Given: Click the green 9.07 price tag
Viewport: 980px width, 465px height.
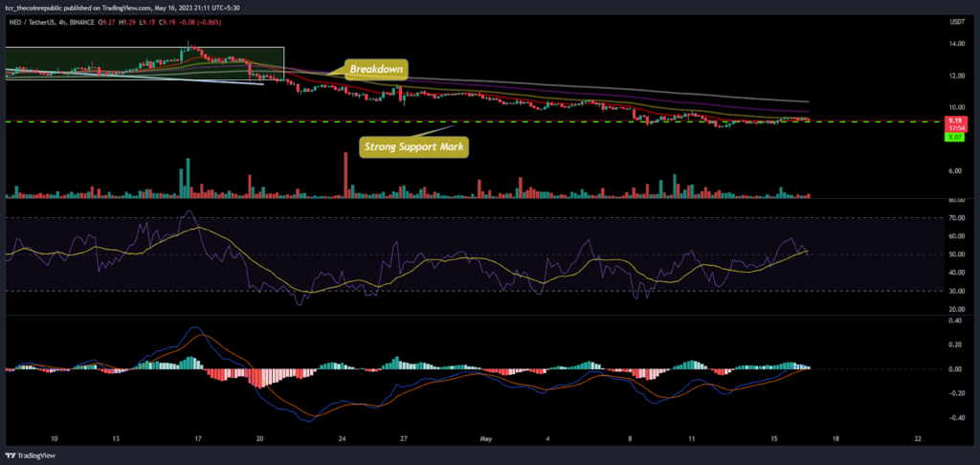Looking at the screenshot, I should [953, 136].
